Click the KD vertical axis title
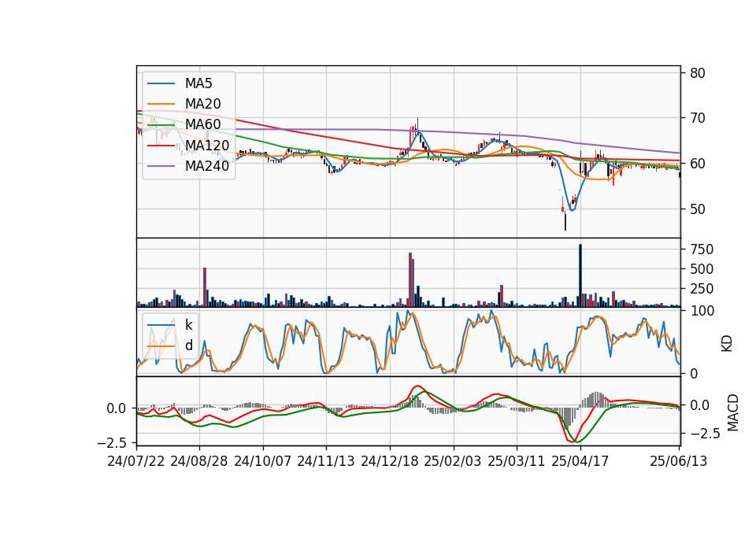 point(727,343)
